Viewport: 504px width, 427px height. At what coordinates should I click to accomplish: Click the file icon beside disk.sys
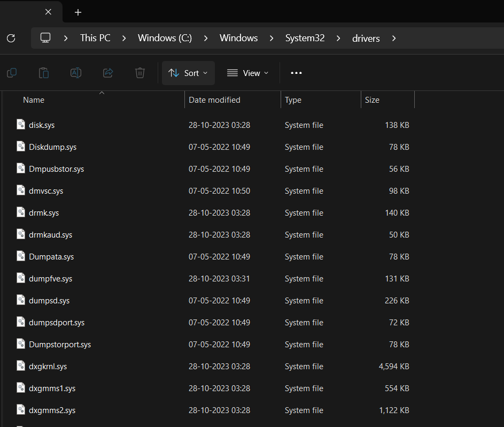tap(20, 125)
